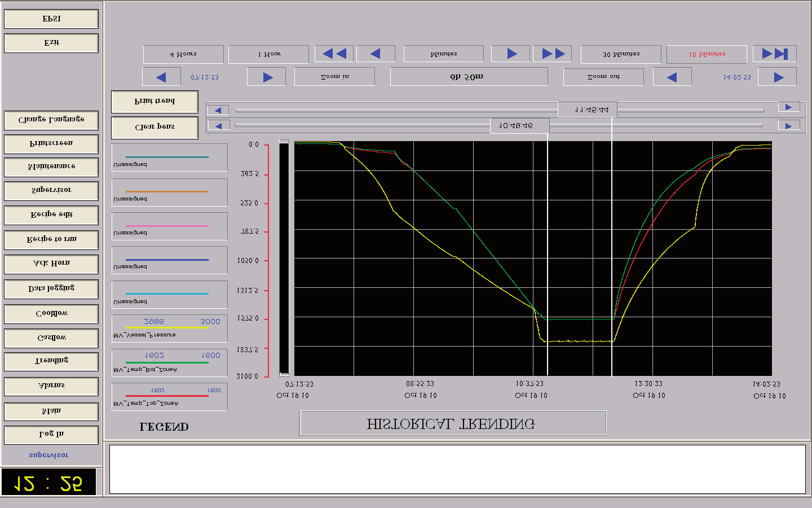This screenshot has height=508, width=812.
Task: Select the 1 Hour time span
Action: pos(268,54)
